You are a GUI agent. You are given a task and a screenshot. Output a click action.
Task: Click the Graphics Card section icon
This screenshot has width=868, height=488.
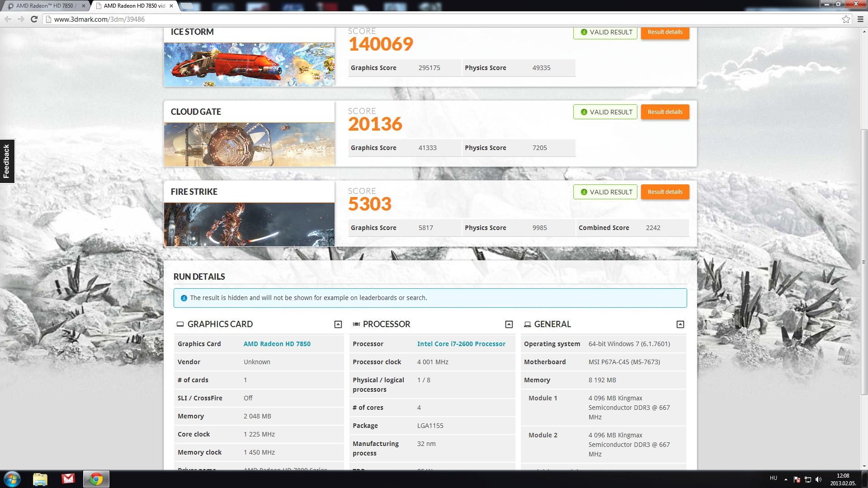pos(180,324)
